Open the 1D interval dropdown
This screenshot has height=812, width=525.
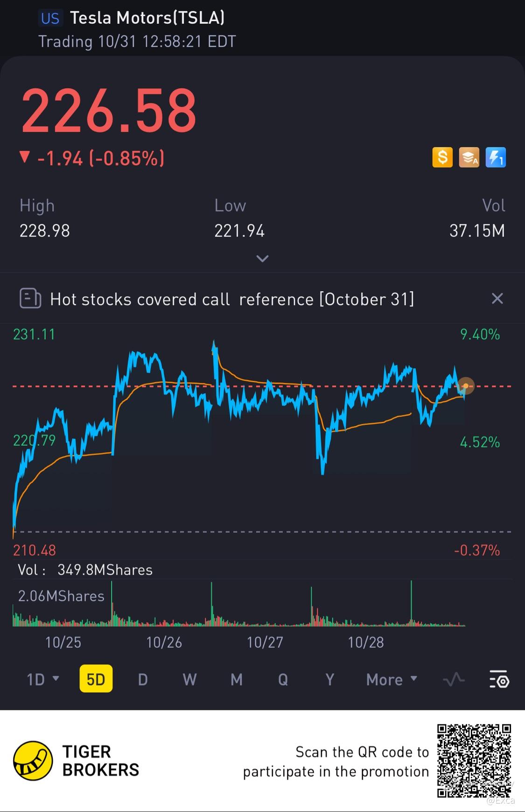click(43, 679)
